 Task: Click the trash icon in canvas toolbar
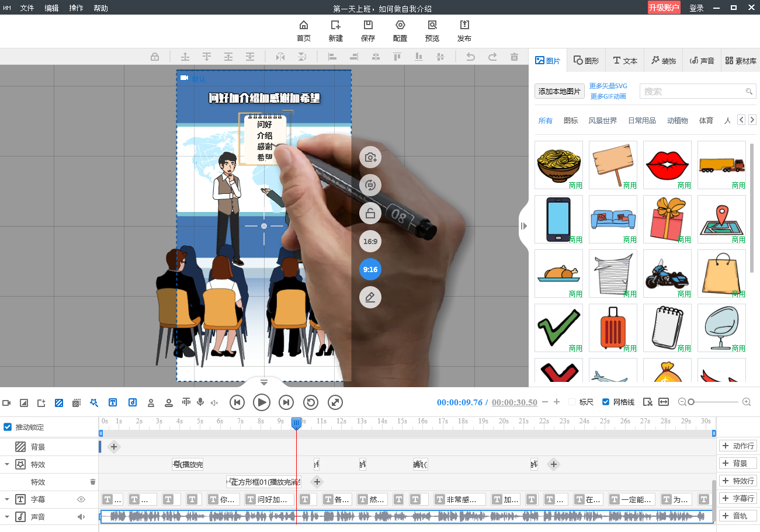514,57
